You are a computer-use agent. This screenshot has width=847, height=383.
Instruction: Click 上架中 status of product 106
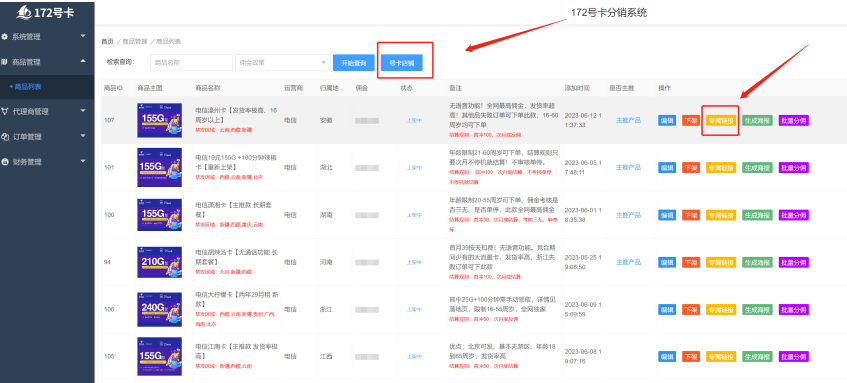pos(414,310)
